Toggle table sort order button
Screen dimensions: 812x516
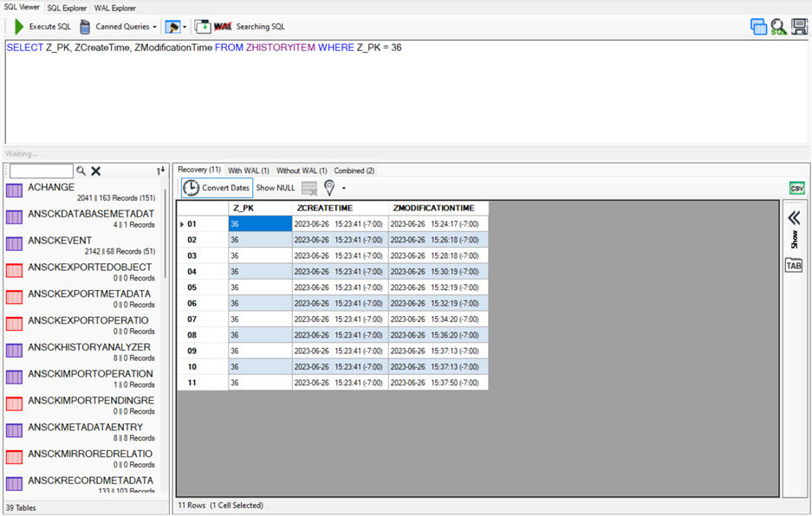pos(160,171)
